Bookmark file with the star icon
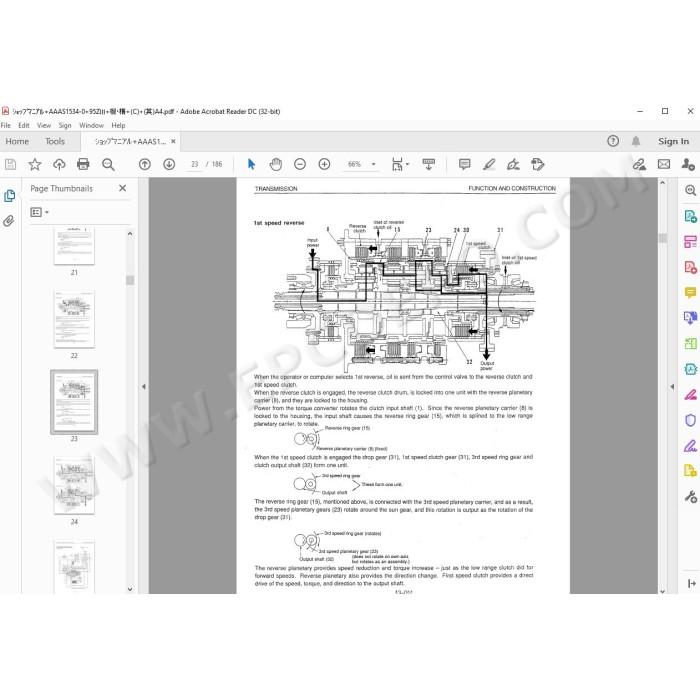The width and height of the screenshot is (700, 700). (x=35, y=164)
